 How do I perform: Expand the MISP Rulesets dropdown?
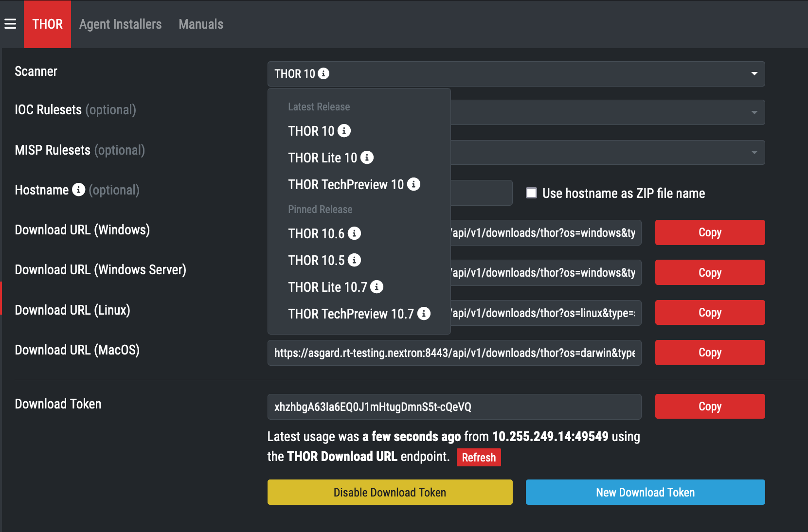(754, 153)
